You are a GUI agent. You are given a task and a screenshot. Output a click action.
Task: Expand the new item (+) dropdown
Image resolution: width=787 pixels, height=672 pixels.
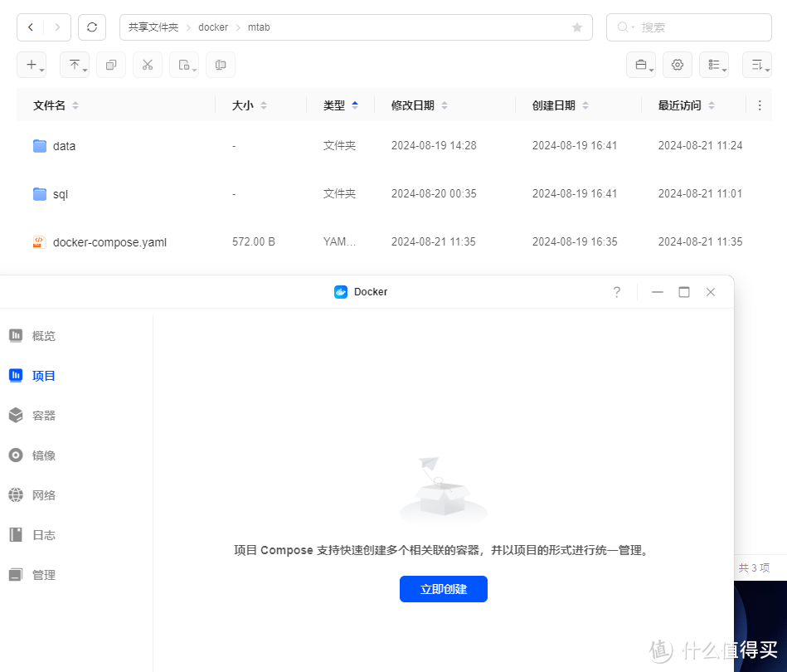32,64
